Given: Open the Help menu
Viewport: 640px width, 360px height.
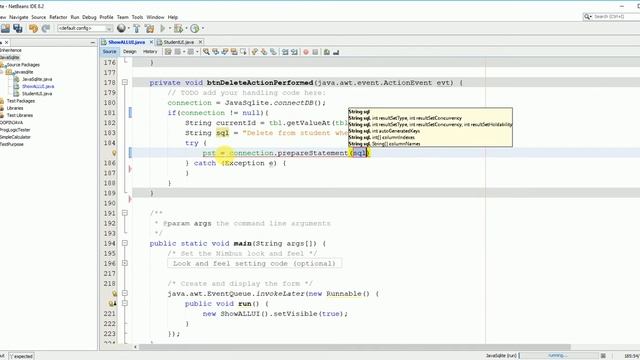Looking at the screenshot, I should pos(173,17).
